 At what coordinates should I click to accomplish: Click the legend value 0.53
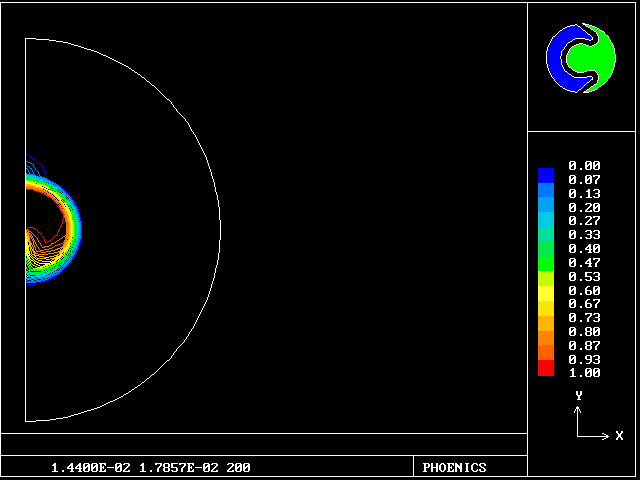pos(584,276)
